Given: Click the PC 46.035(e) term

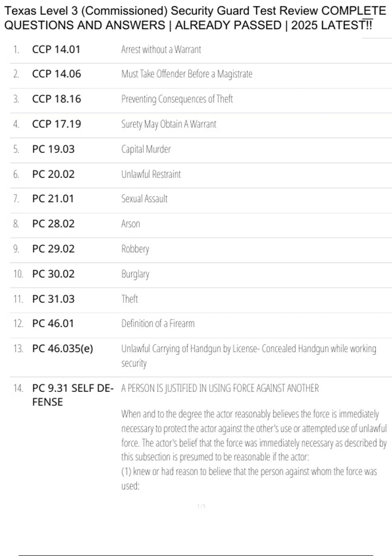Looking at the screenshot, I should (63, 349).
